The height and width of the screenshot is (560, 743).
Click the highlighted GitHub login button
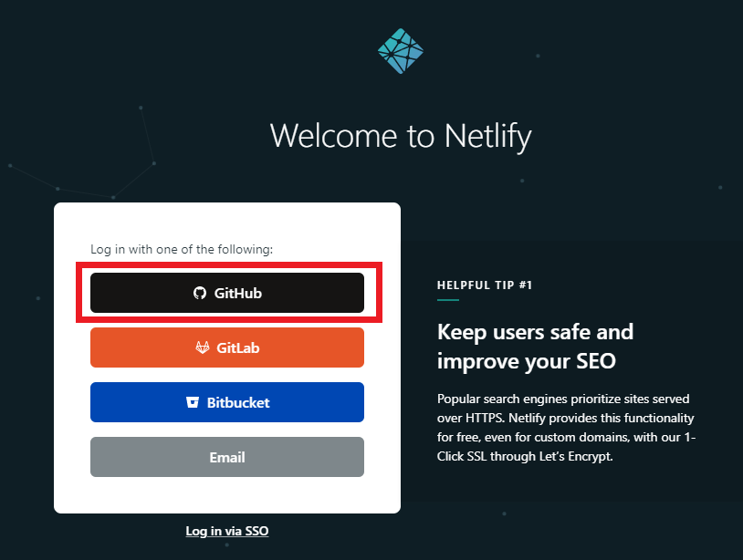click(226, 293)
